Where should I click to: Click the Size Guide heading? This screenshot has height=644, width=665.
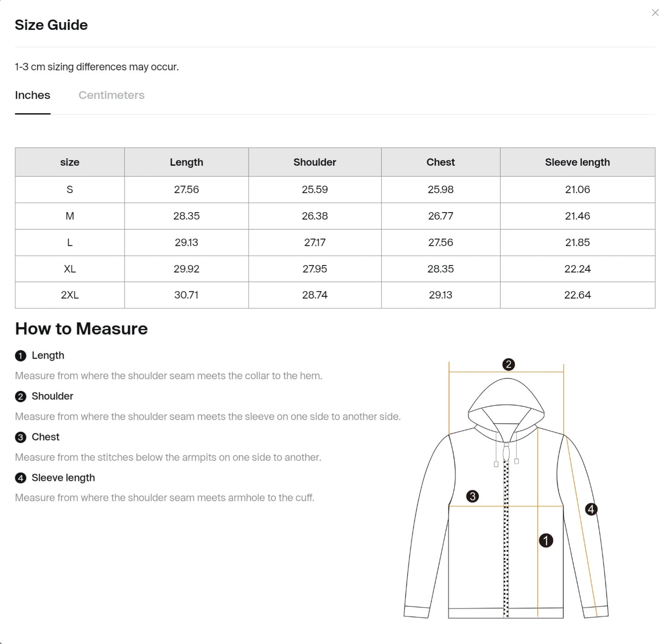tap(51, 25)
